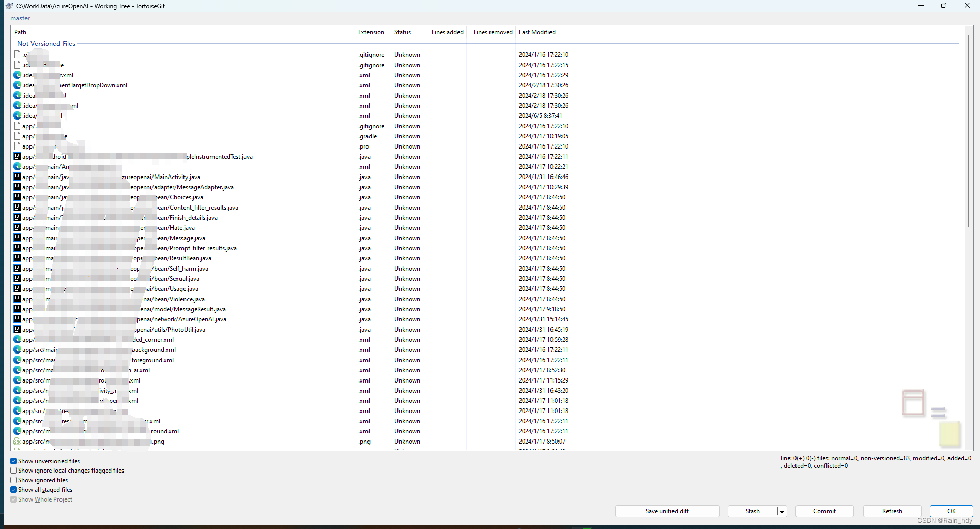The width and height of the screenshot is (980, 529).
Task: Click the TortoiseGit title bar icon
Action: pyautogui.click(x=9, y=6)
